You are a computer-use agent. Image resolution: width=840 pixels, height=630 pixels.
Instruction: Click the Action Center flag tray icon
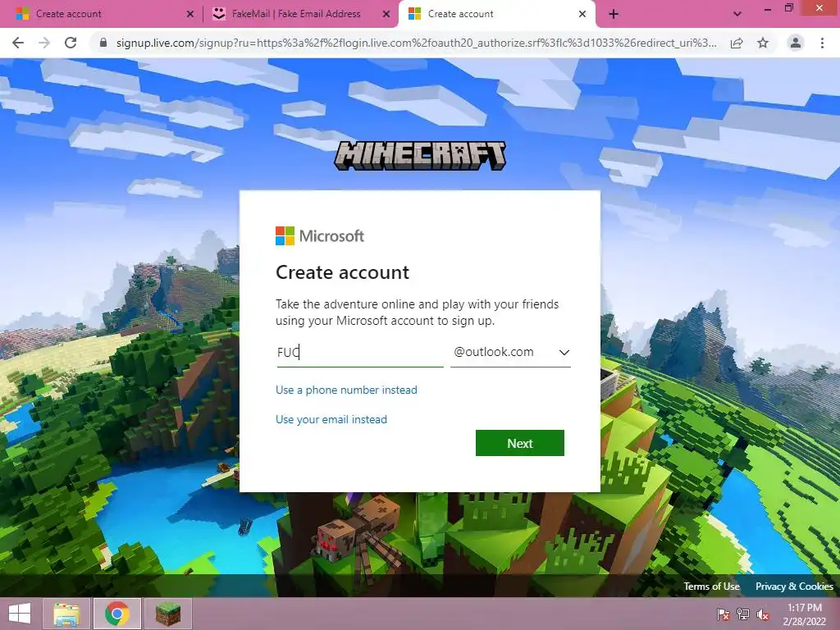(724, 614)
